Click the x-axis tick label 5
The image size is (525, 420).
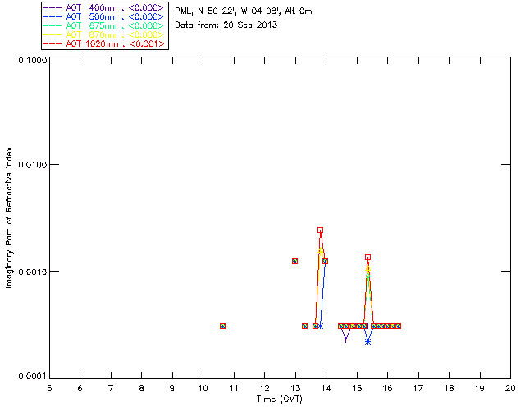(49, 388)
